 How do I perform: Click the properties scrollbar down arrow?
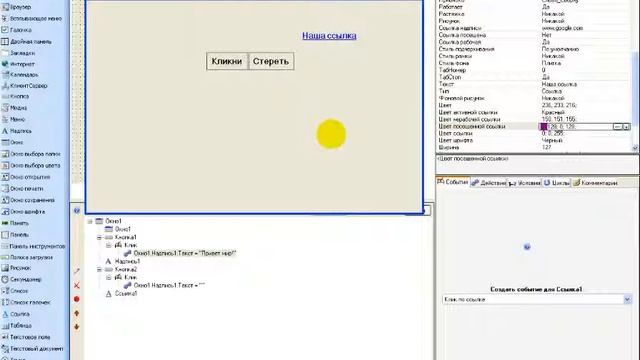pos(635,149)
